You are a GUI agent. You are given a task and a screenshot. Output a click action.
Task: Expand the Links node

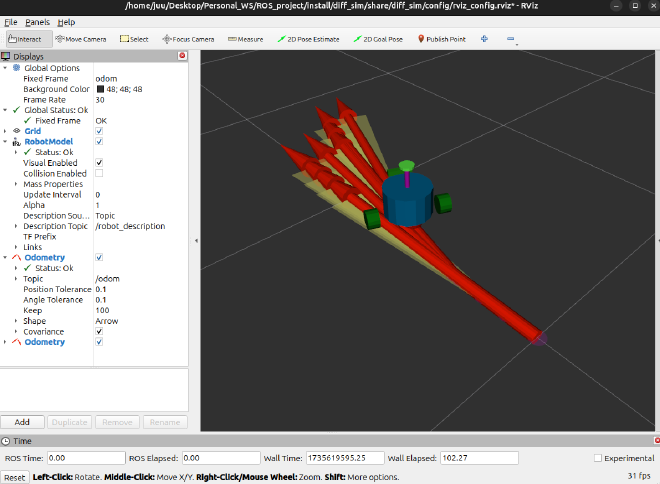pyautogui.click(x=16, y=247)
